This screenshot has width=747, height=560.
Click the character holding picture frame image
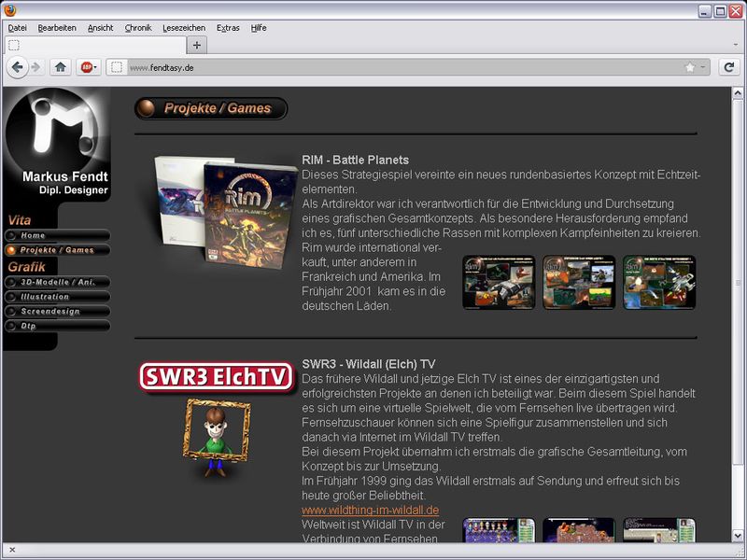point(217,437)
